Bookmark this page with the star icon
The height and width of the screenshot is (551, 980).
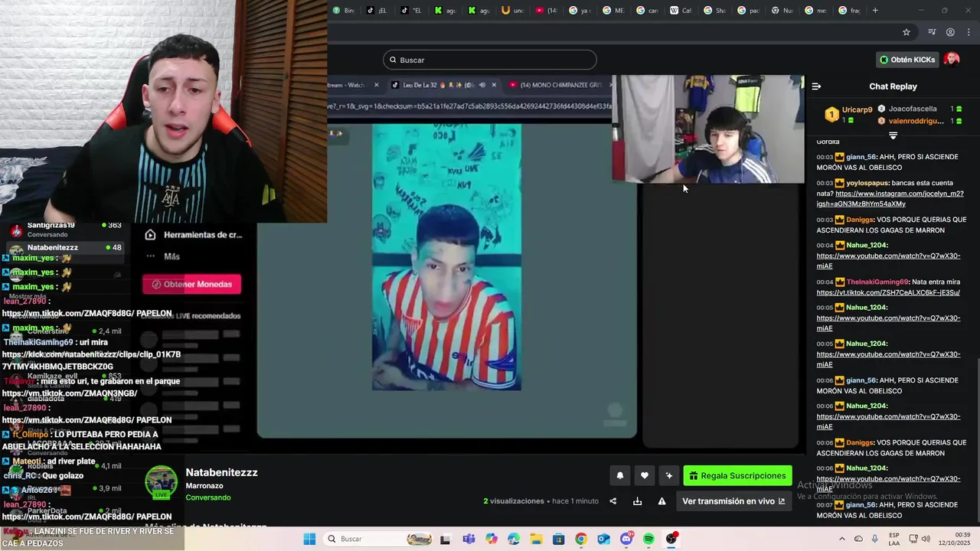(906, 32)
